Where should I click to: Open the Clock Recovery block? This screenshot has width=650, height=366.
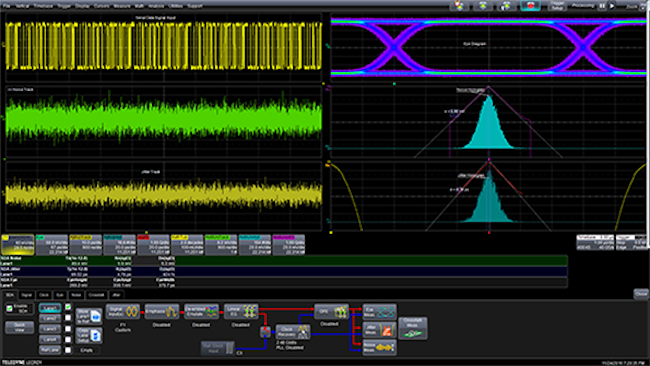293,332
